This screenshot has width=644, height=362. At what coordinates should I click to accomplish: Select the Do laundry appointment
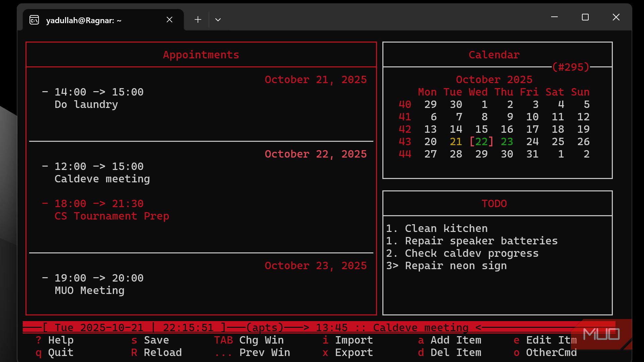click(86, 105)
